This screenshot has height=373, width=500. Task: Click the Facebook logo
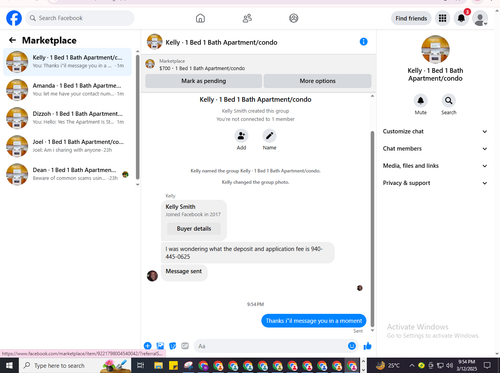14,18
